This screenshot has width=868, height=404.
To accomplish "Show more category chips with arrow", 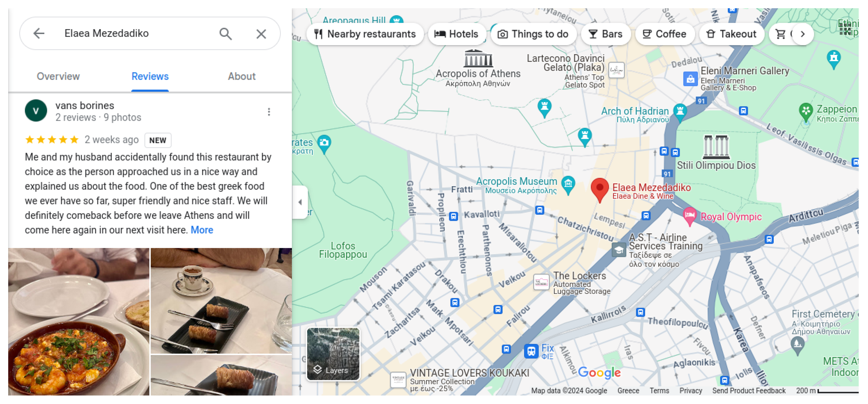I will click(802, 34).
